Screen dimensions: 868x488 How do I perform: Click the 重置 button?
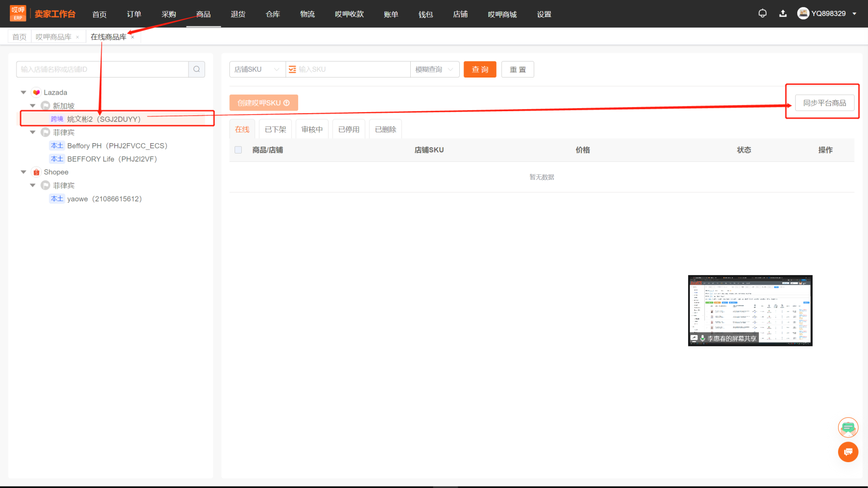(x=518, y=69)
